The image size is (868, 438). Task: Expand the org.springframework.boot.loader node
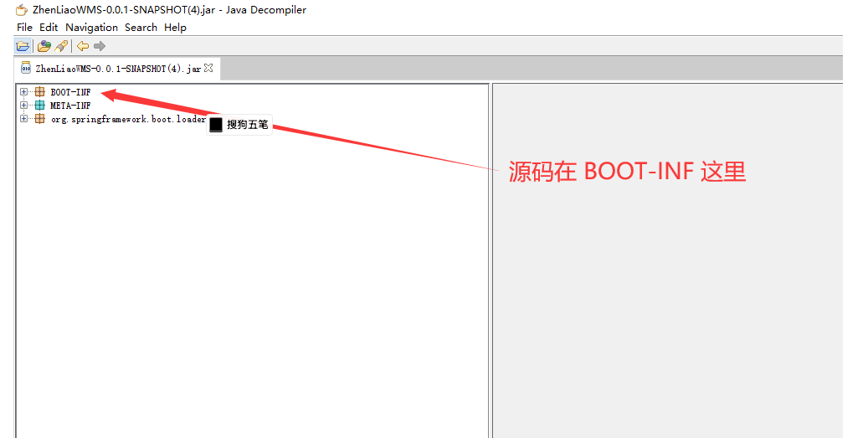coord(23,119)
